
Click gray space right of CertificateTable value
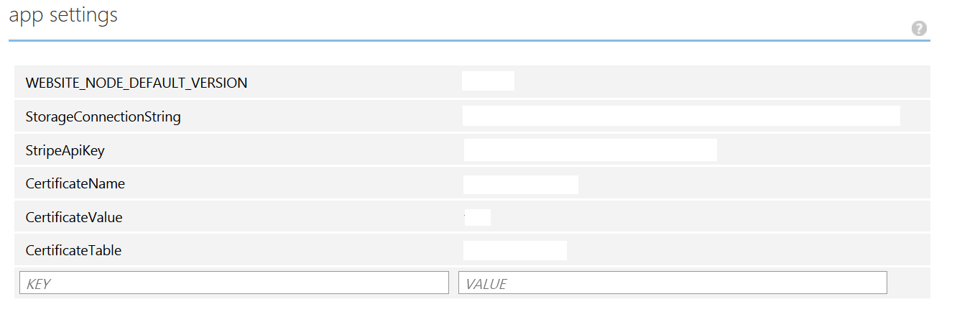(749, 250)
